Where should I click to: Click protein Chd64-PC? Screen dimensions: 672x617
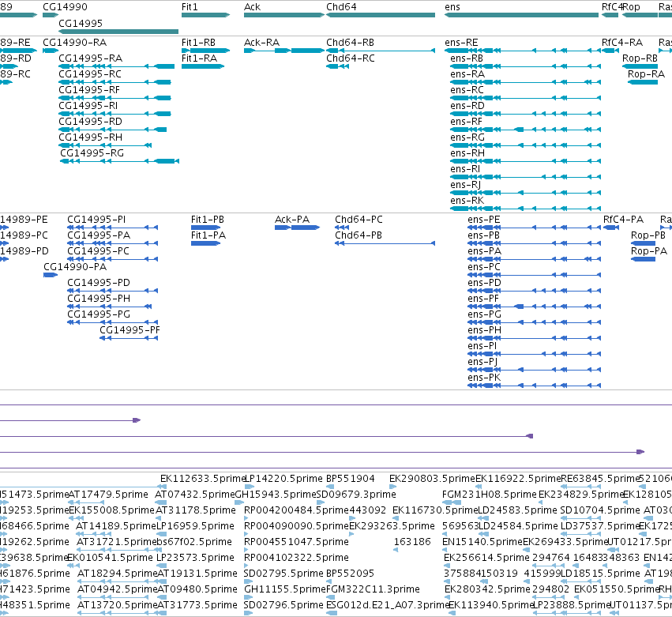click(x=359, y=220)
